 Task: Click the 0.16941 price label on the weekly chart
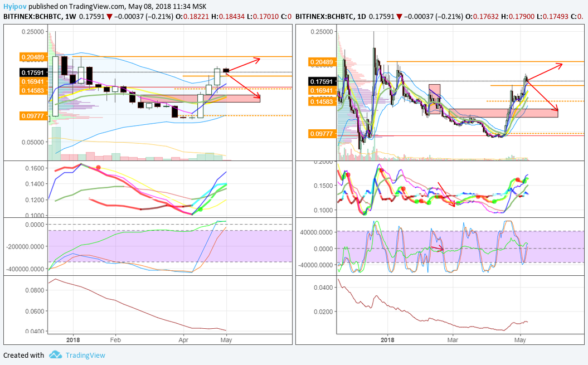33,82
